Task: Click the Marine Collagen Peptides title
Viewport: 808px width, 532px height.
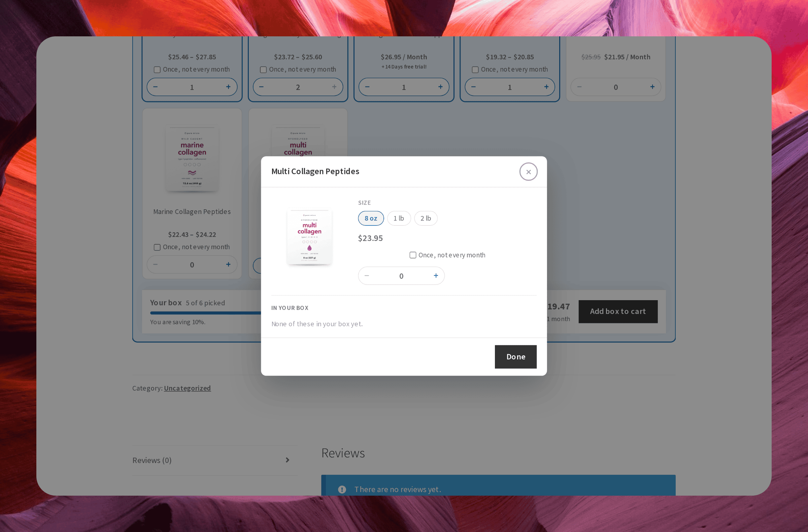Action: click(192, 212)
